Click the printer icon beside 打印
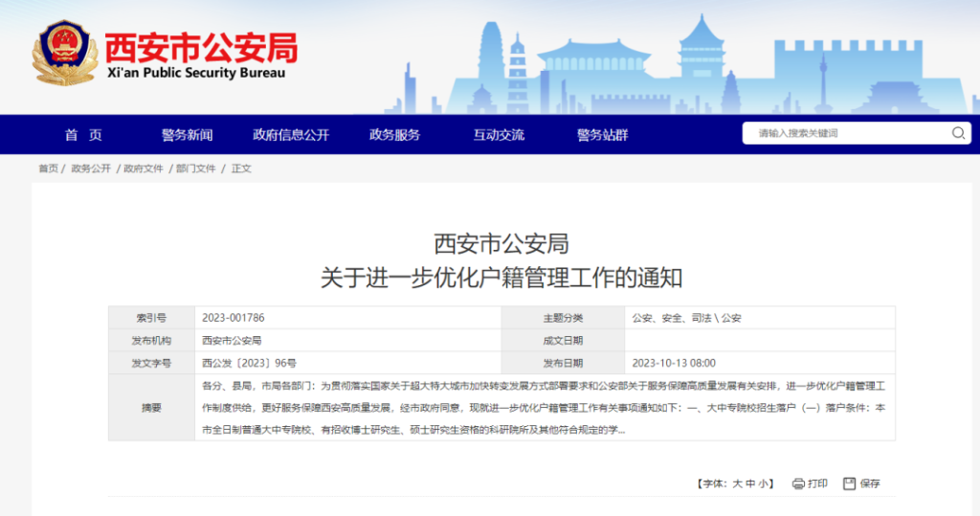 tap(798, 483)
